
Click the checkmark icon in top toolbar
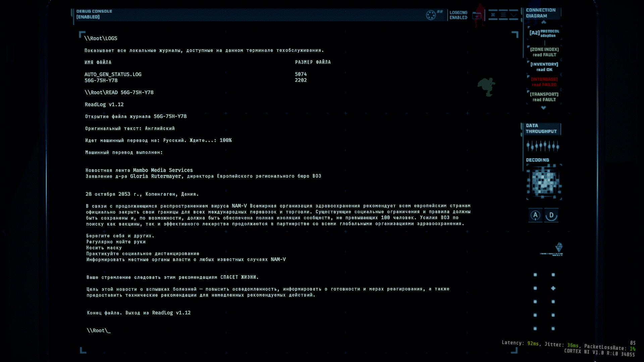514,15
